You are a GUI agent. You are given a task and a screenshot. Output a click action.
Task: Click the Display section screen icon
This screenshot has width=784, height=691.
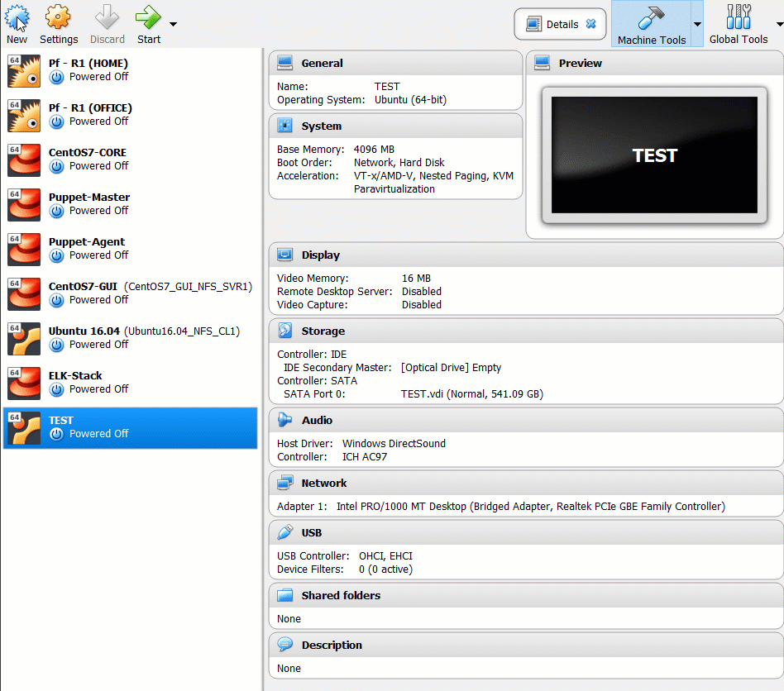click(284, 255)
